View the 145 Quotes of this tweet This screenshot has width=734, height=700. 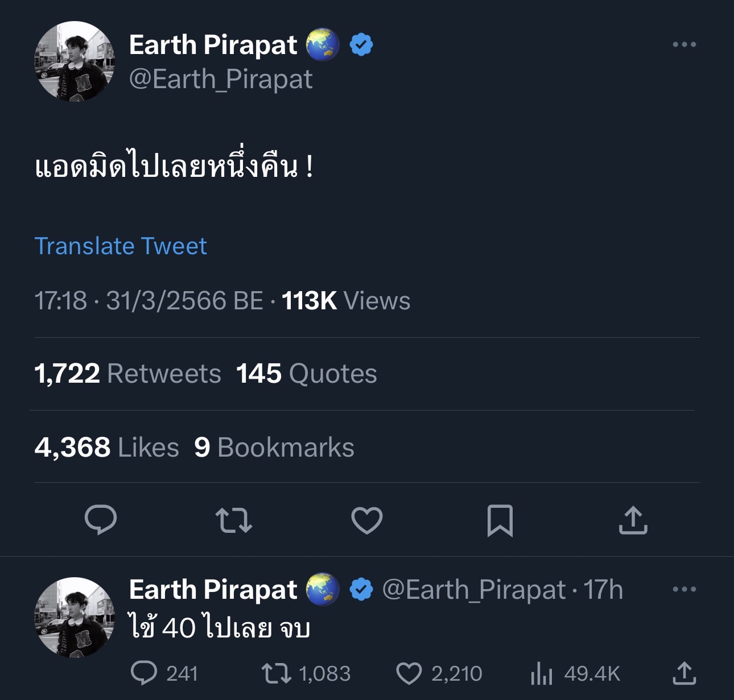click(x=307, y=374)
